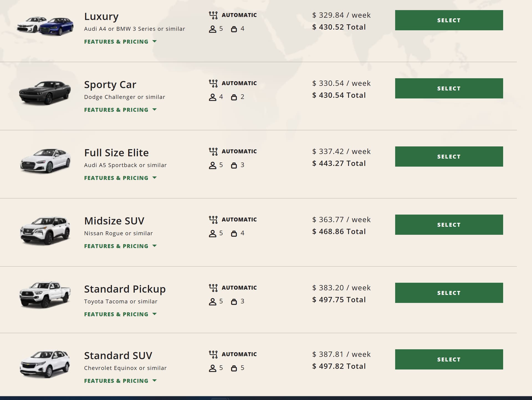
Task: Click transmission icon for Standard SUV
Action: pos(213,354)
